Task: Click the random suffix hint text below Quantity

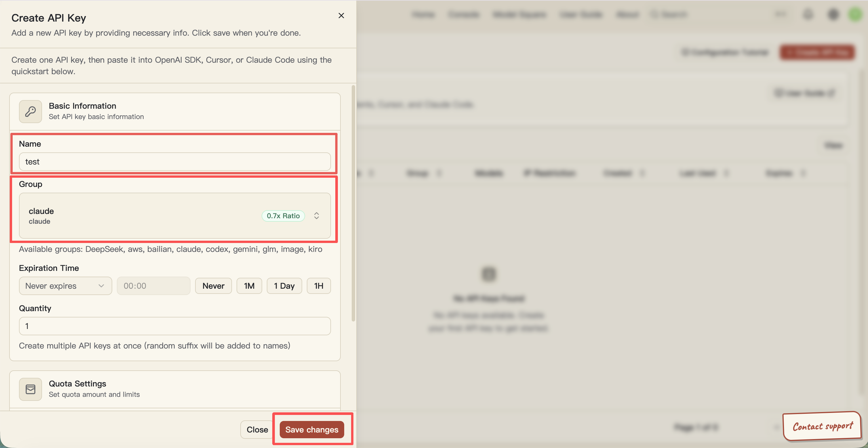Action: (x=155, y=346)
